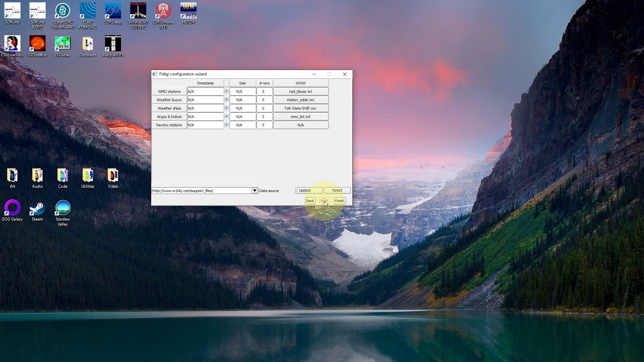This screenshot has width=644, height=362.
Task: Open the wmo_list.txt WWW button
Action: [300, 117]
